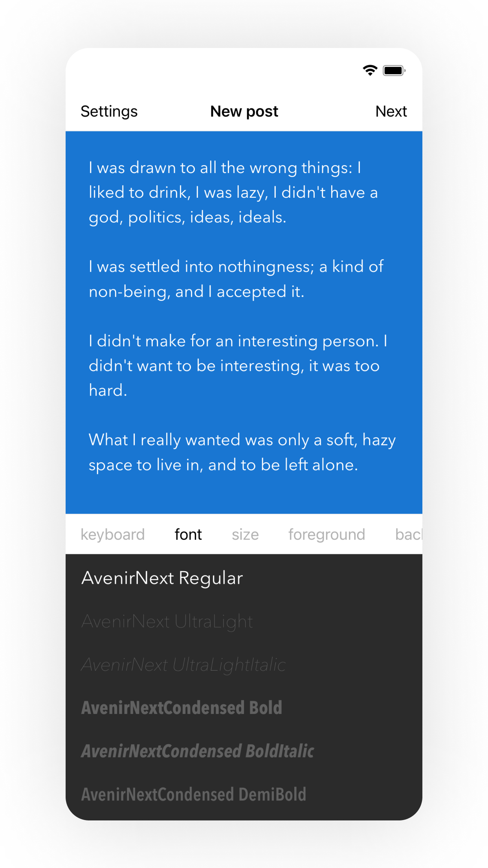This screenshot has height=868, width=488.
Task: Click the paragraph starting "I was drawn"
Action: [x=233, y=192]
